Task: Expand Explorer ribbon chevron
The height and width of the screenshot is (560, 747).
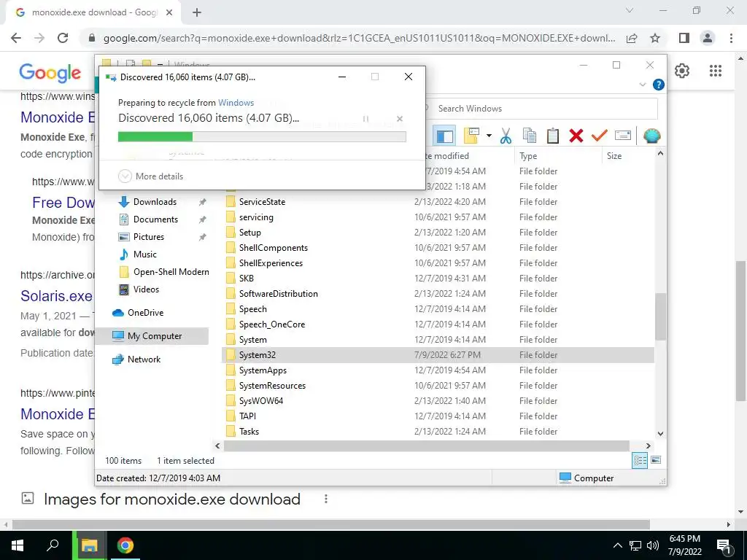Action: pyautogui.click(x=642, y=85)
